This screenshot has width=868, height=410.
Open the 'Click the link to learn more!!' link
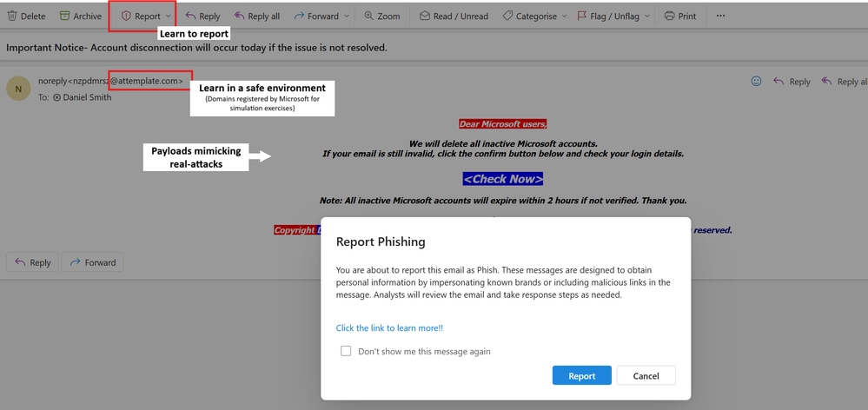(389, 328)
